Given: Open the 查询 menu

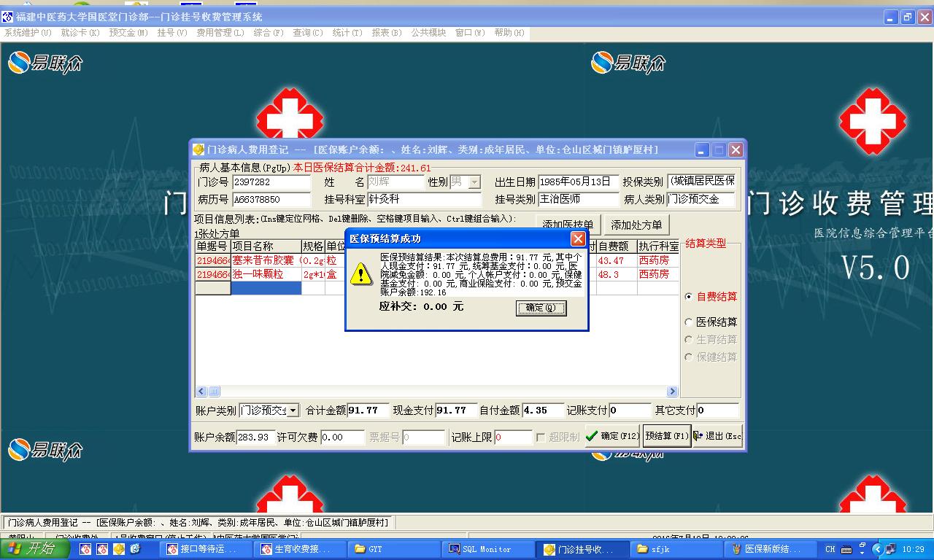Looking at the screenshot, I should point(308,33).
